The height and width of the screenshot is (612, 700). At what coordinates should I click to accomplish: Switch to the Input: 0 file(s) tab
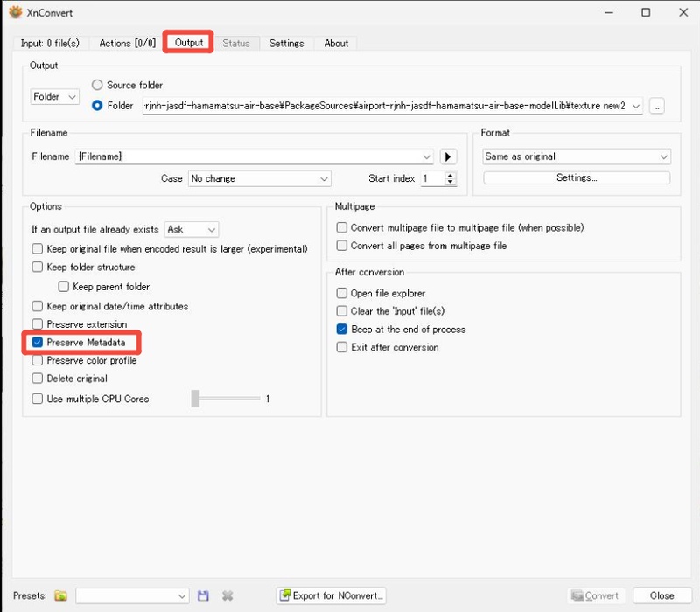pyautogui.click(x=50, y=43)
